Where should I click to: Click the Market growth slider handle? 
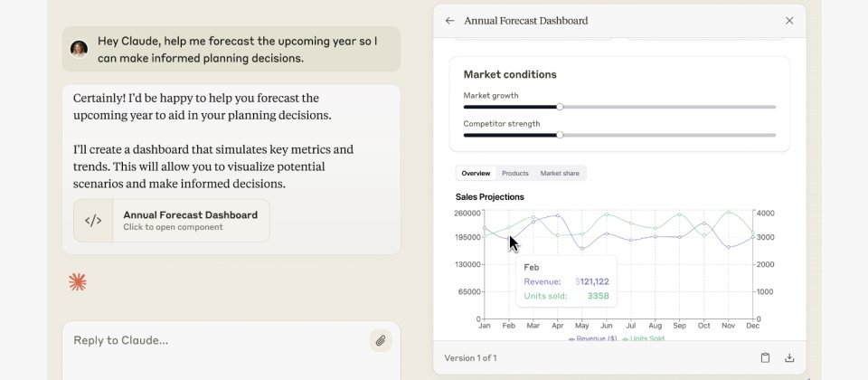[x=560, y=107]
